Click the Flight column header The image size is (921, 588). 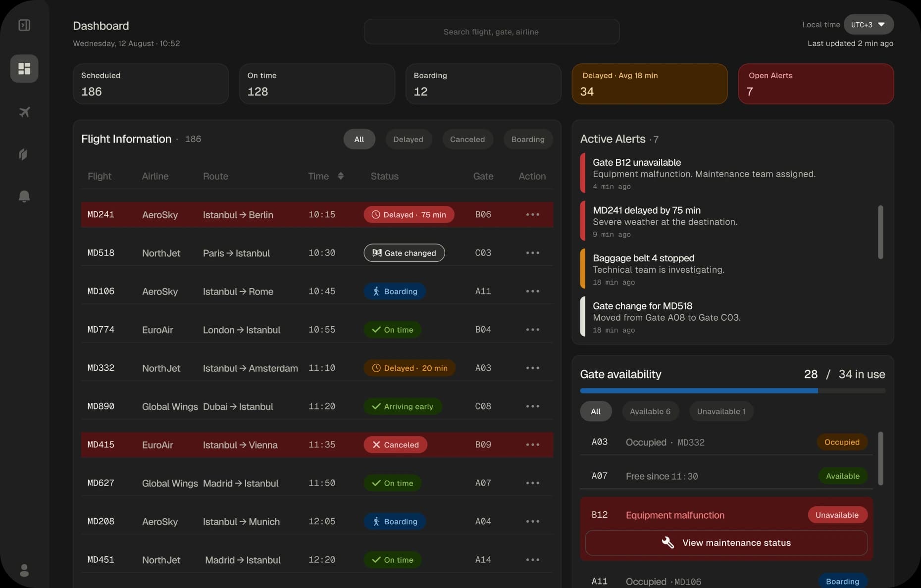coord(100,176)
